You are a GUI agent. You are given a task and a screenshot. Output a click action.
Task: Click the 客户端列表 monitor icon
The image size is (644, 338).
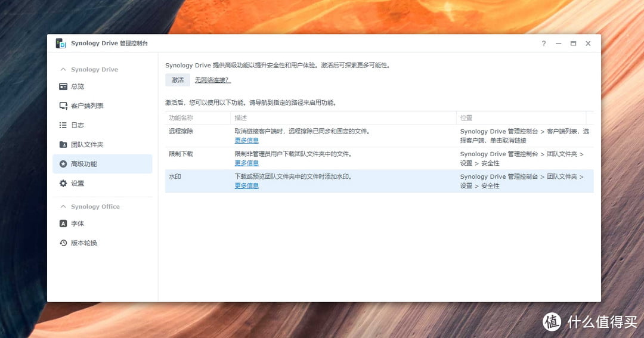click(x=63, y=106)
